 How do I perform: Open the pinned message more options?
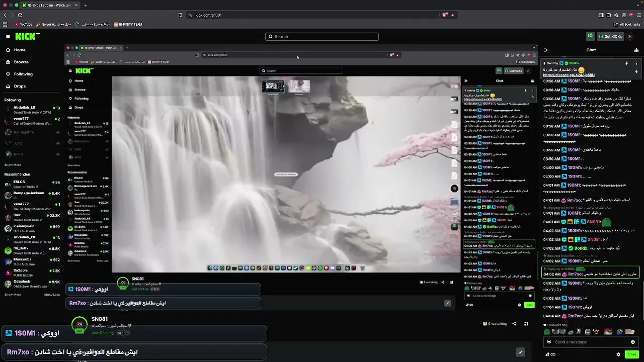pos(636,63)
